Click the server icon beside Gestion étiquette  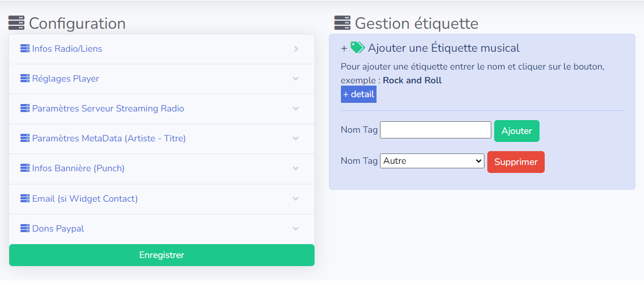[343, 23]
